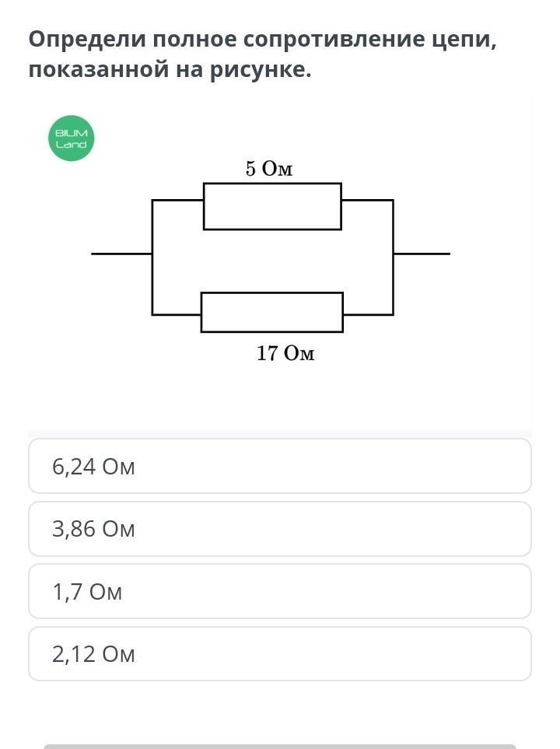Click the left input wire of the circuit
The image size is (560, 749).
pyautogui.click(x=121, y=254)
